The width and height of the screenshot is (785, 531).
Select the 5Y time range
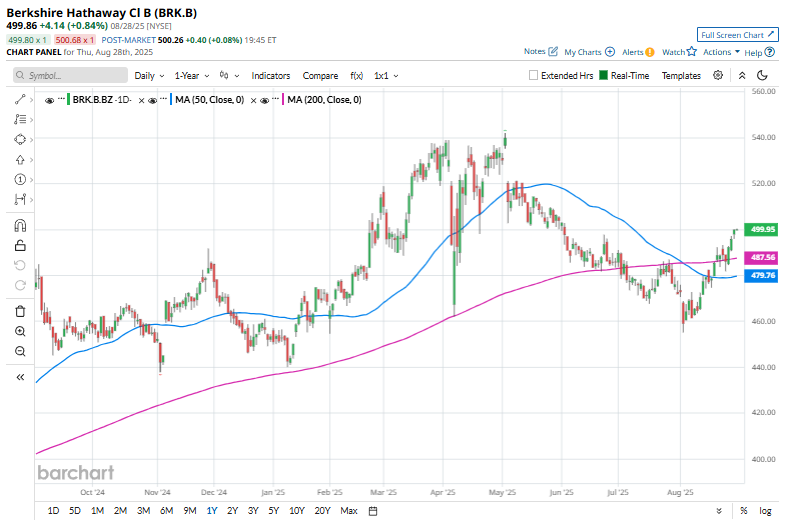[x=273, y=511]
